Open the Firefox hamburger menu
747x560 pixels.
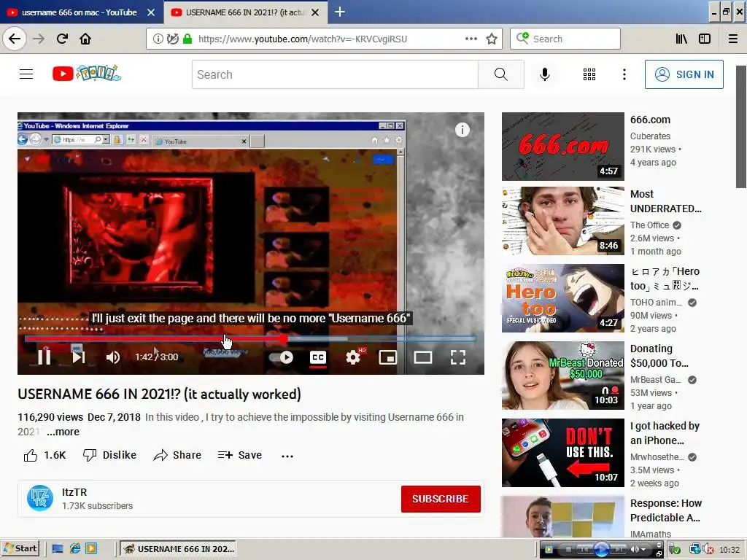(x=733, y=39)
